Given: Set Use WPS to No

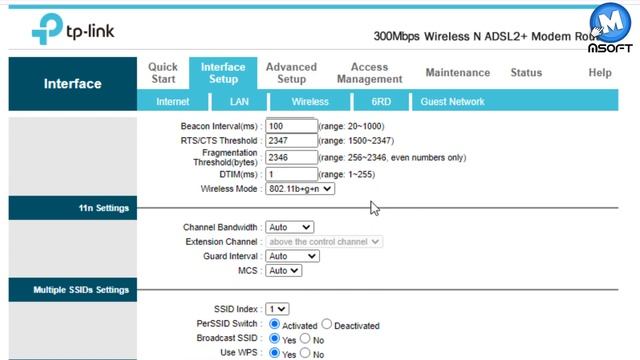Looking at the screenshot, I should pyautogui.click(x=305, y=353).
